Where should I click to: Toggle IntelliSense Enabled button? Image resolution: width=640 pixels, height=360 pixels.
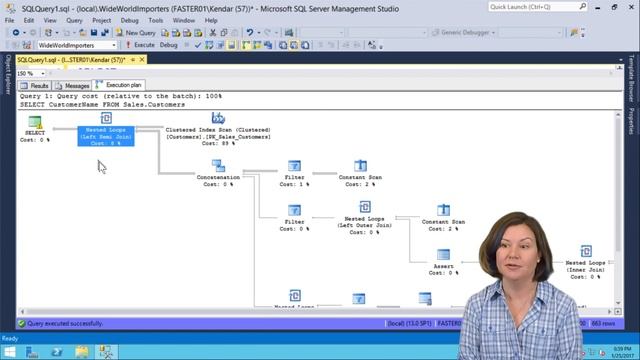(x=231, y=45)
